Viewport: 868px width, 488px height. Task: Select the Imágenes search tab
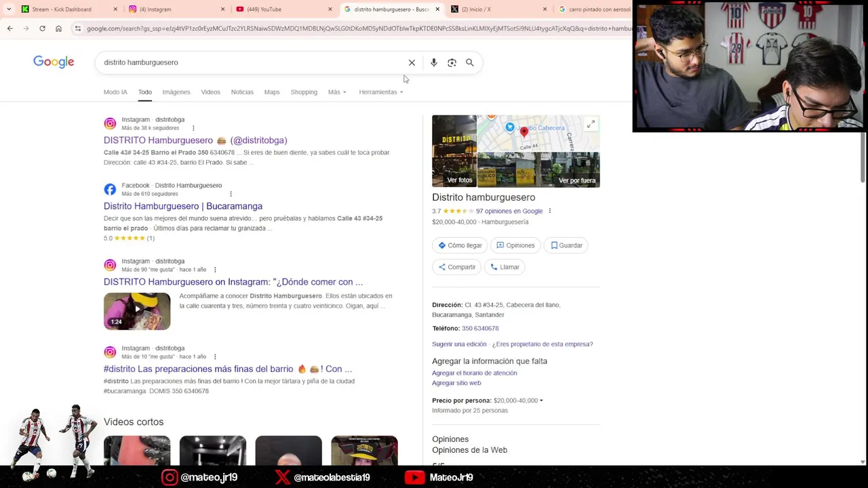(176, 92)
